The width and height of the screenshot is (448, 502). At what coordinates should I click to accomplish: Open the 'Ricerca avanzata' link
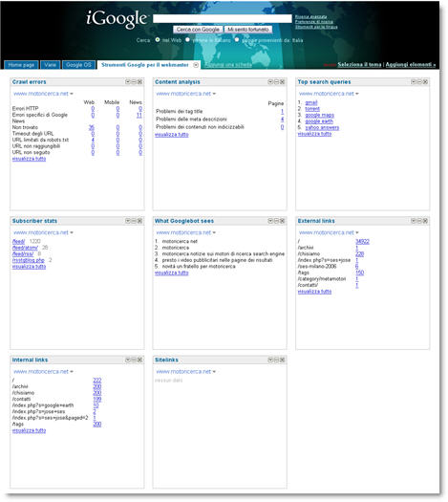(310, 16)
